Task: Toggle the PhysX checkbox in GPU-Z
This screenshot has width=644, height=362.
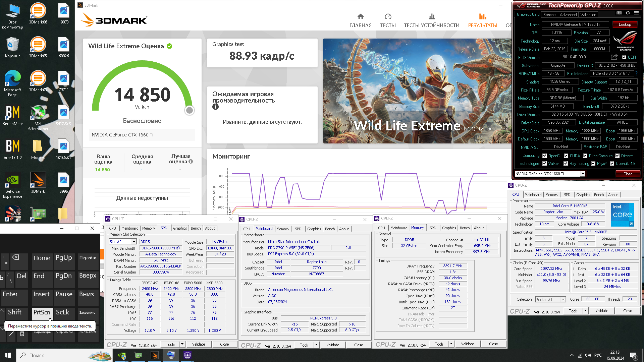Action: pos(593,164)
